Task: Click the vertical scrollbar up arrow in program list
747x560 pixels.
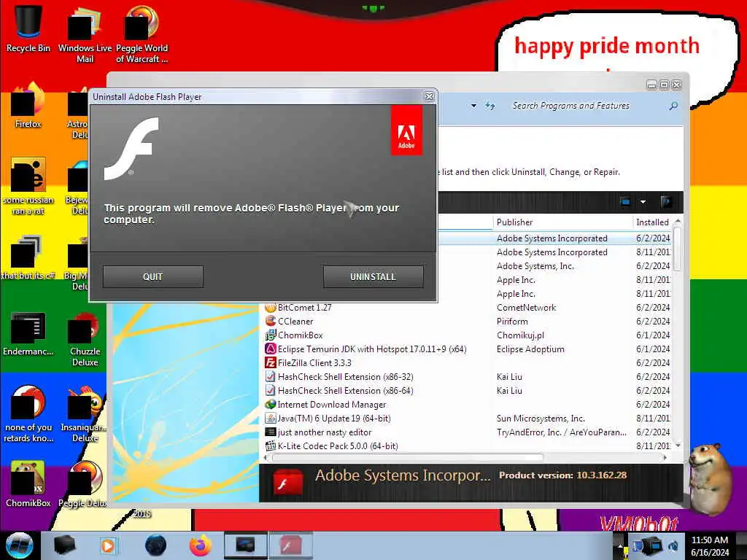Action: 678,222
